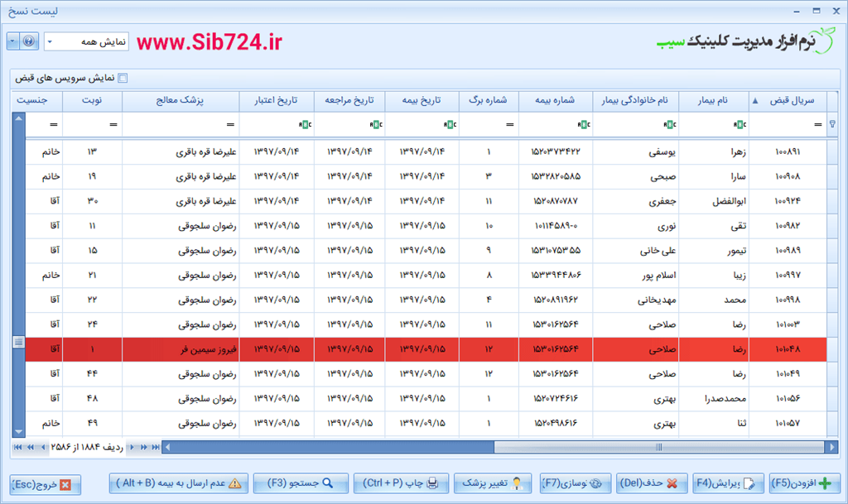
Task: Click the Change Doctor (تغییر پزشک) button
Action: (494, 483)
